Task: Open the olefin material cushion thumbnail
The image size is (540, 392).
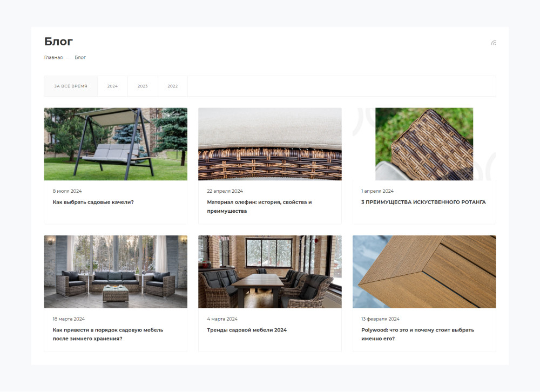Action: click(270, 144)
